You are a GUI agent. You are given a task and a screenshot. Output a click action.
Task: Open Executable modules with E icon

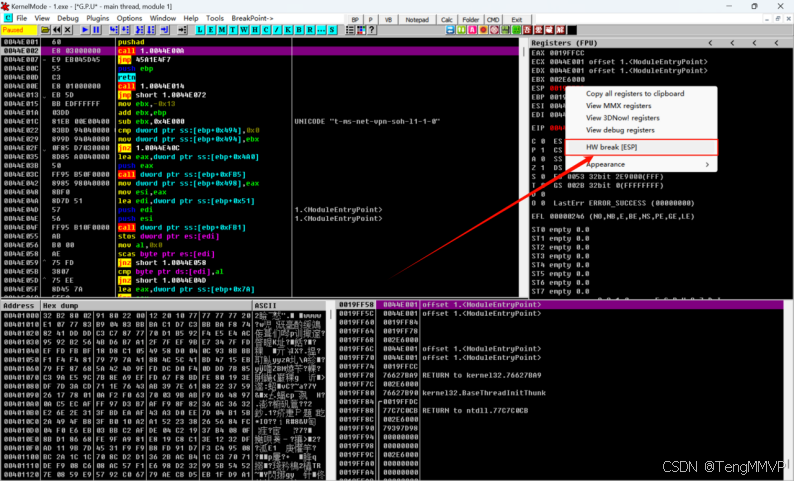(211, 30)
